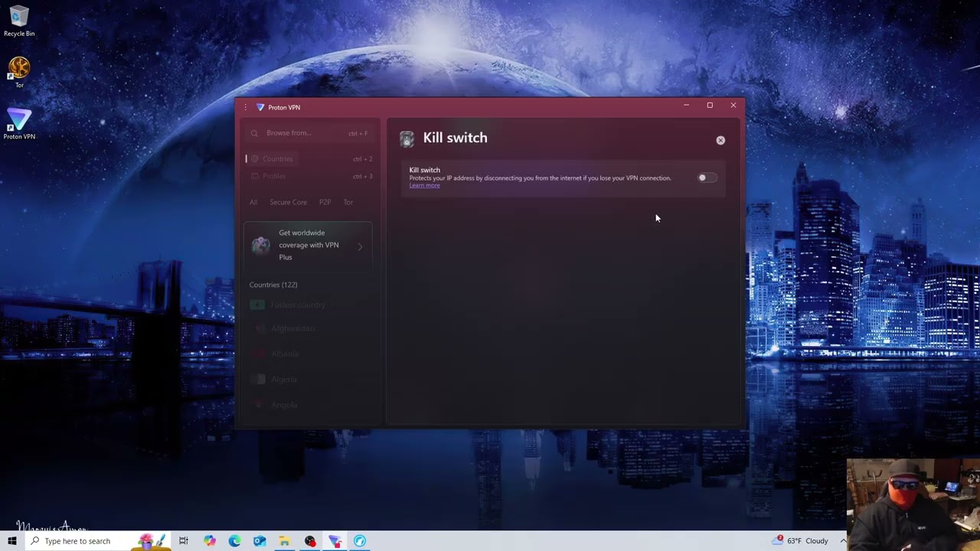Open the Tor desktop shortcut

tap(19, 73)
